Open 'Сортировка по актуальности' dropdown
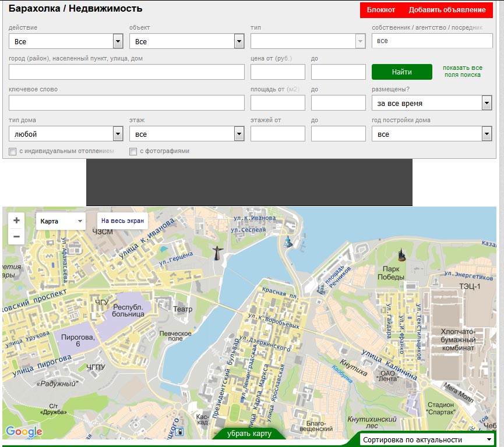Screen dimensions: 504x447 tap(428, 439)
